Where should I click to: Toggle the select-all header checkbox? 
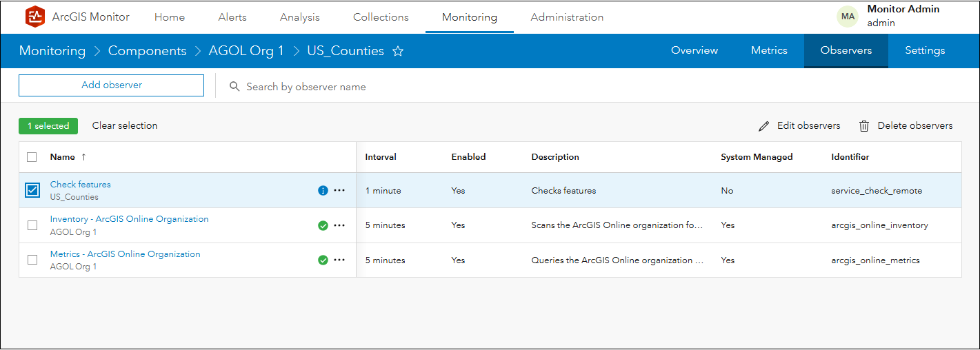click(32, 157)
